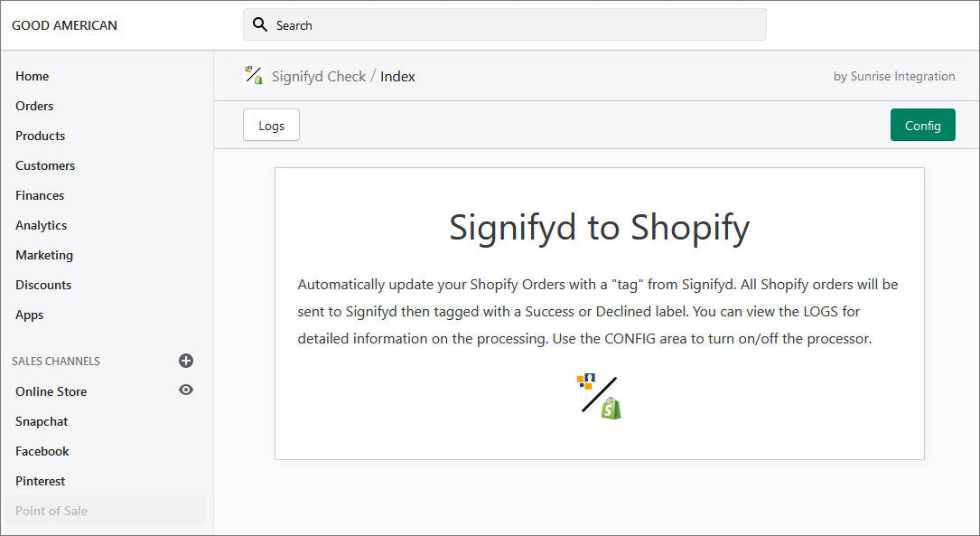The width and height of the screenshot is (980, 536).
Task: Click the SALES CHANNELS section label
Action: pyautogui.click(x=56, y=362)
